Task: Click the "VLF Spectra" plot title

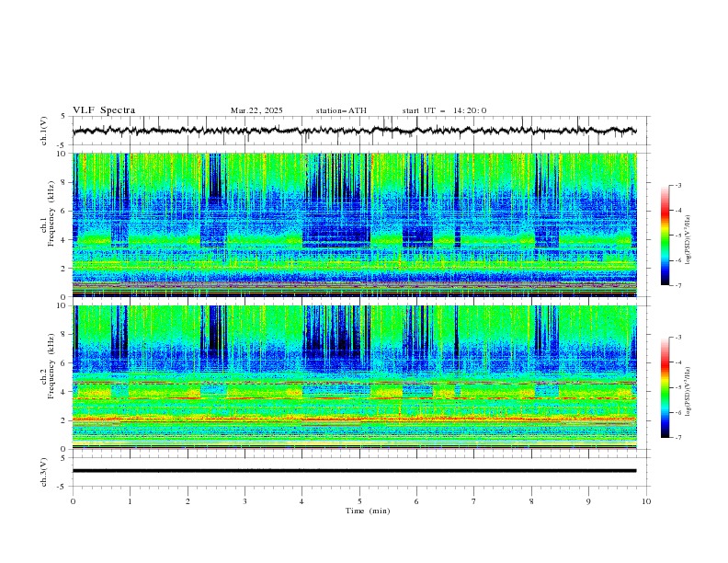Action: 104,110
